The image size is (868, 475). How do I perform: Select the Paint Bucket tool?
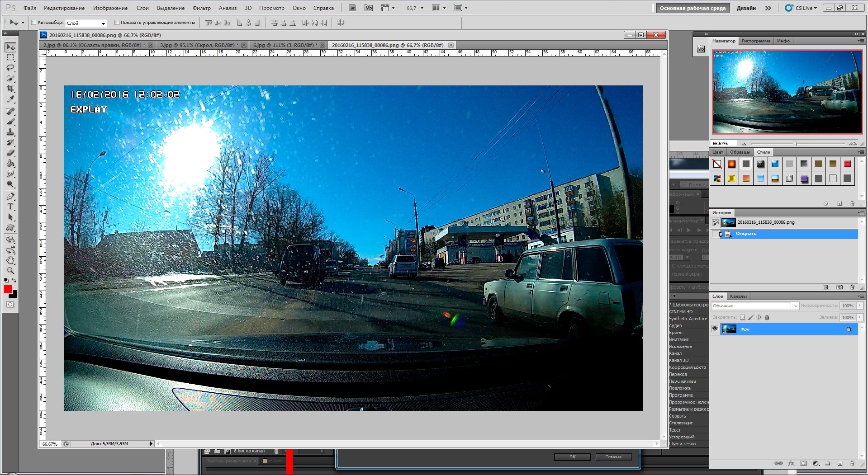(10, 164)
